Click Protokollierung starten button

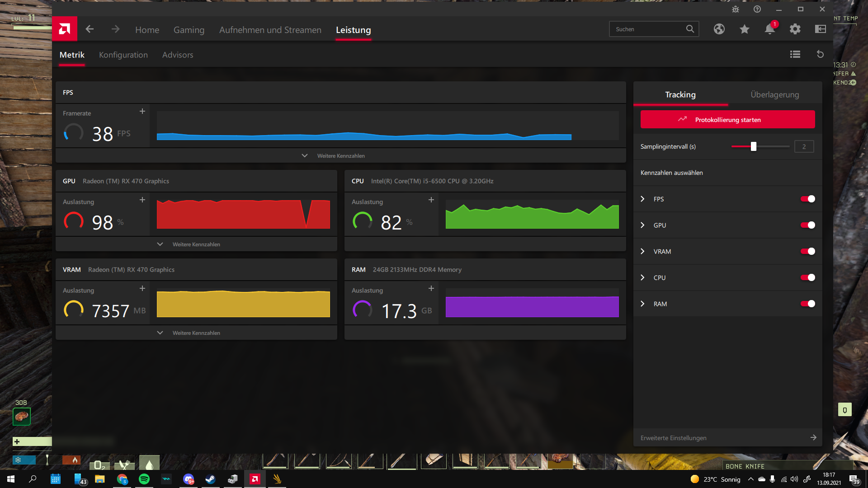pos(727,119)
